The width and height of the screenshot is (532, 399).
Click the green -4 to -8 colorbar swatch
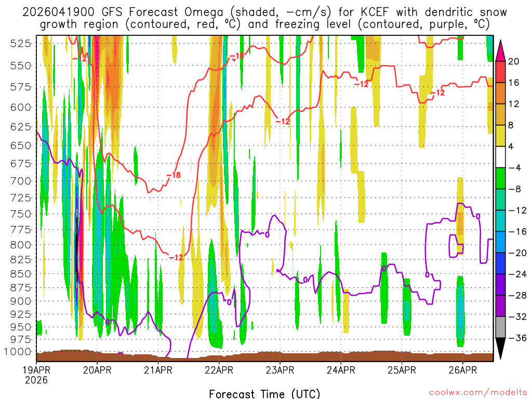coord(500,179)
